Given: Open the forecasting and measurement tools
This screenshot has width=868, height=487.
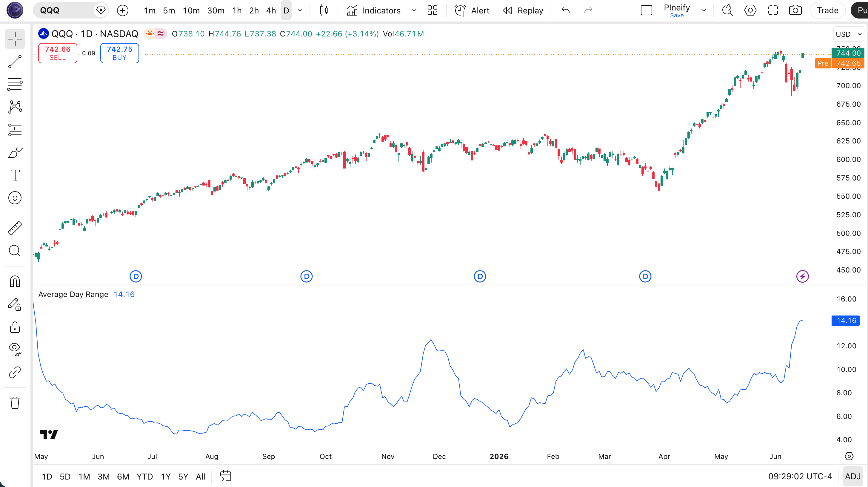Looking at the screenshot, I should [15, 130].
